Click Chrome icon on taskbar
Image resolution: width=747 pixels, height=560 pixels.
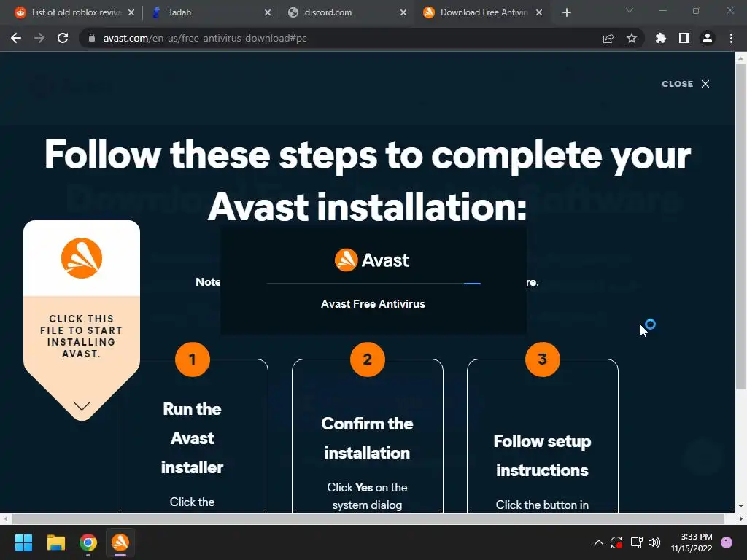pyautogui.click(x=88, y=542)
